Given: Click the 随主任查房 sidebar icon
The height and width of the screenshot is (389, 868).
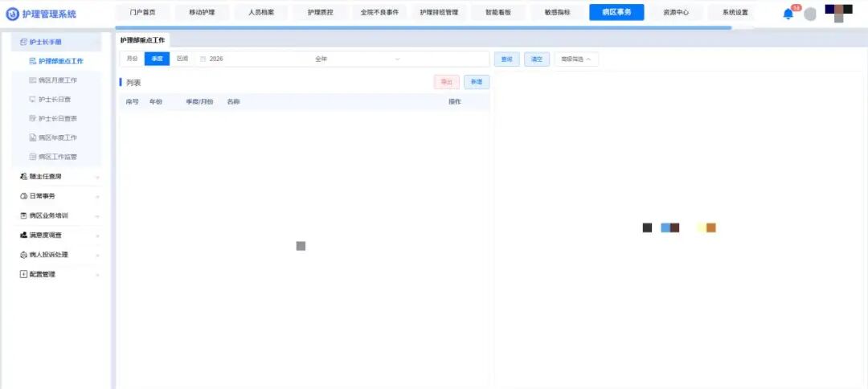Looking at the screenshot, I should coord(23,176).
